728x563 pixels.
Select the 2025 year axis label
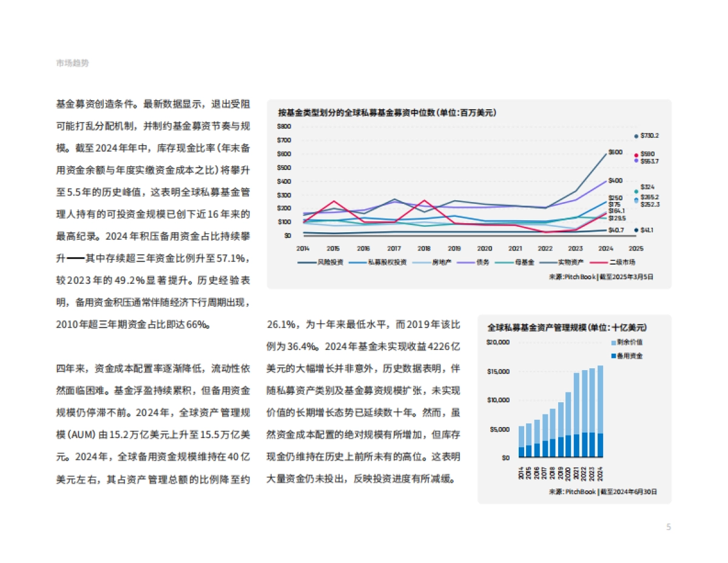(x=636, y=248)
